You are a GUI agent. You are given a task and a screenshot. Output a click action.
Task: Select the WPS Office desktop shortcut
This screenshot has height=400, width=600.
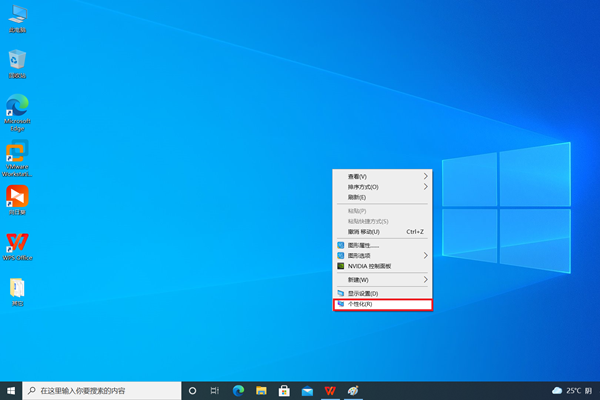(x=18, y=247)
